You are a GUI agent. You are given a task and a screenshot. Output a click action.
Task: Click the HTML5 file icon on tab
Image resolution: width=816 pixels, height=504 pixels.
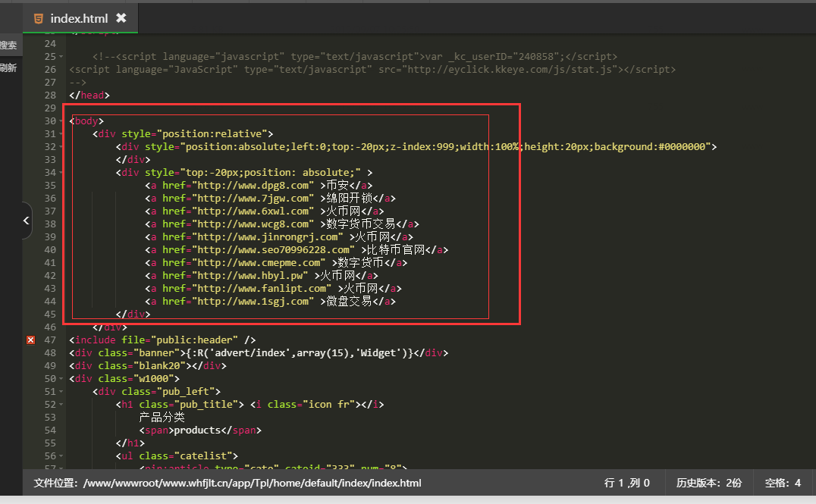(x=38, y=19)
